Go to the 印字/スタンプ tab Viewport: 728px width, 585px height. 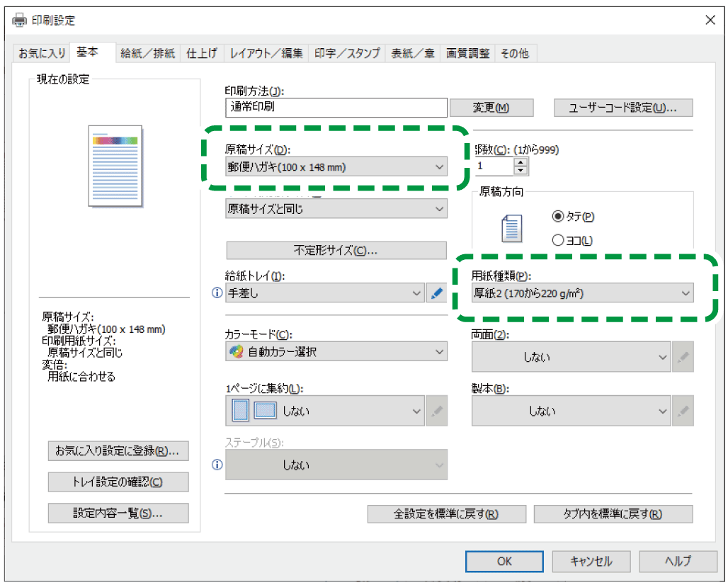[x=347, y=53]
